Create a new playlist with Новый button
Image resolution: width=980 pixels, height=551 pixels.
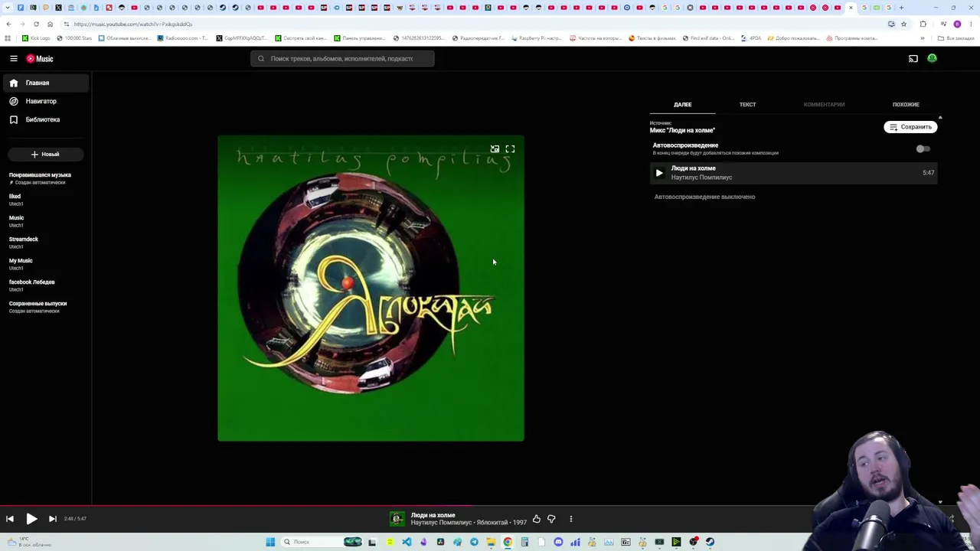coord(45,155)
